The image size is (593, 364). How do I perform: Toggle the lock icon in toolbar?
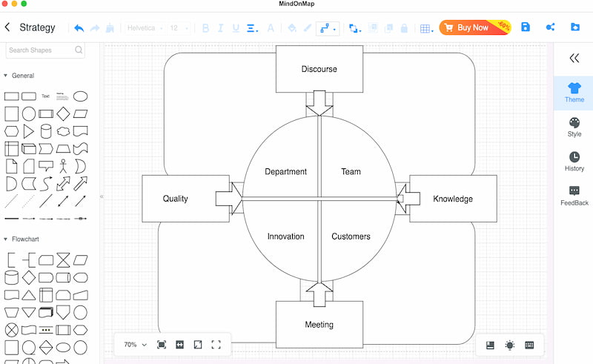point(404,28)
